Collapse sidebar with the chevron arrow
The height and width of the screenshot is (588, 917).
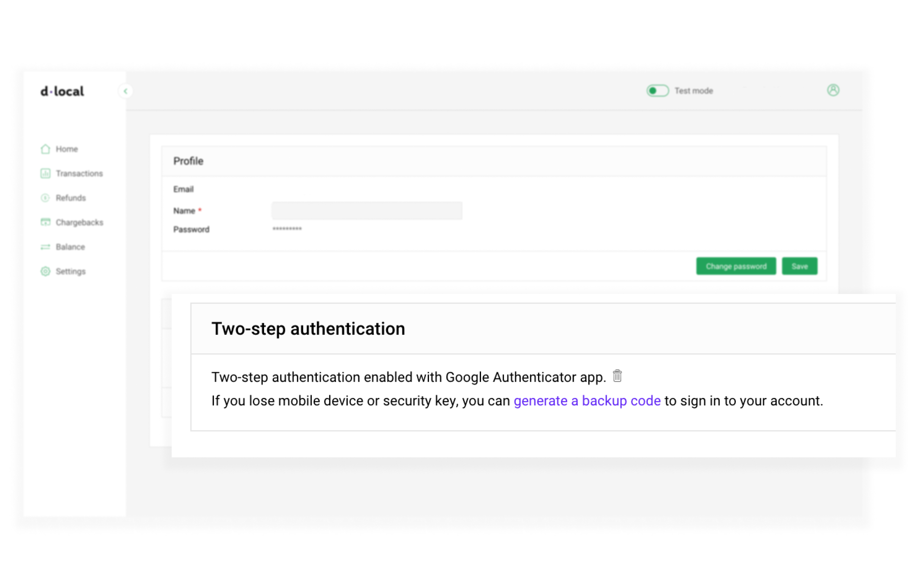pyautogui.click(x=126, y=91)
